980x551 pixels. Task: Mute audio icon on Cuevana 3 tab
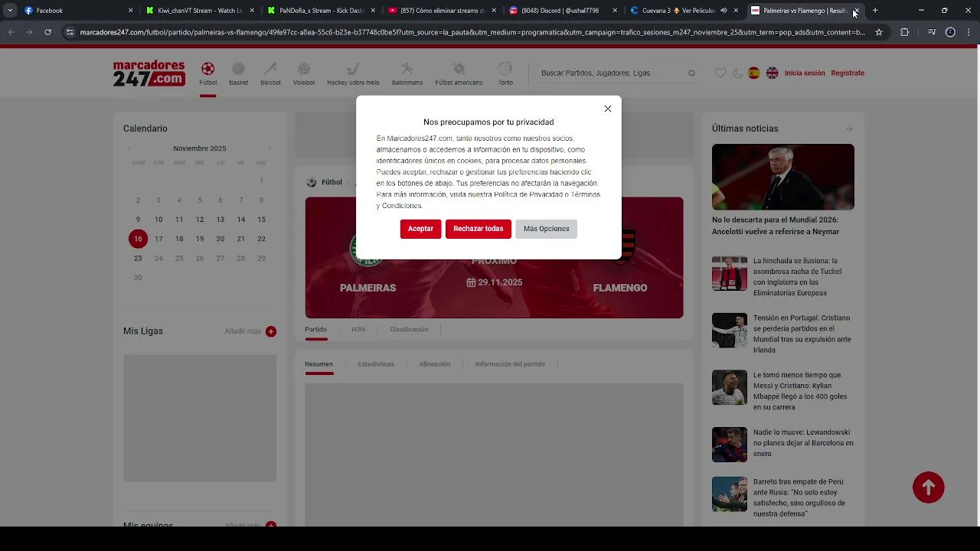pyautogui.click(x=724, y=11)
